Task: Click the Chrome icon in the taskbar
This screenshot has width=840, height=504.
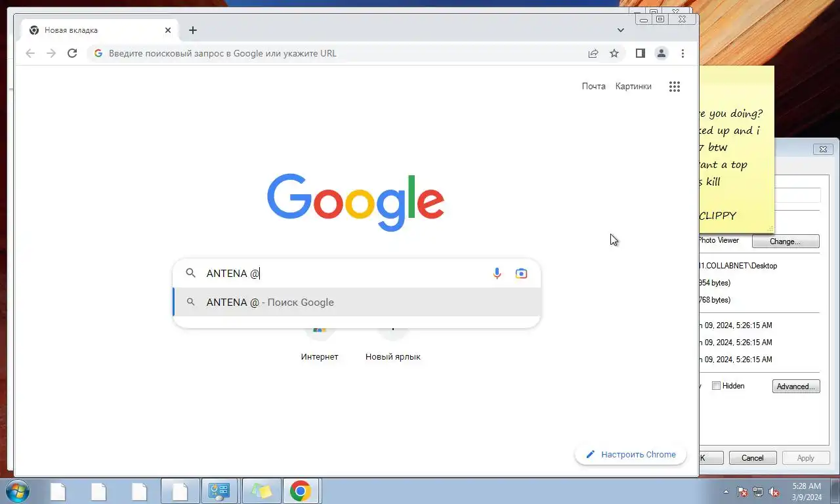Action: pyautogui.click(x=301, y=491)
